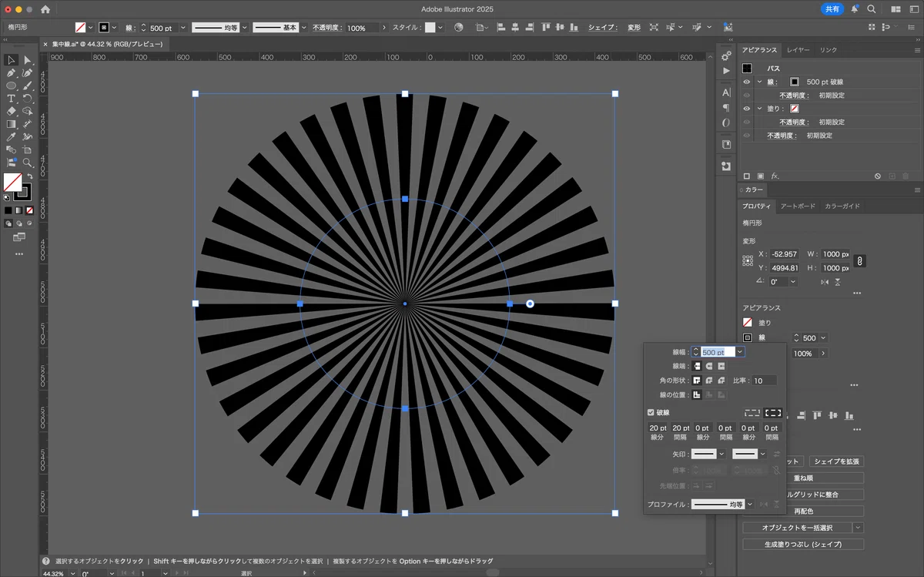
Task: Open the アートボード tab
Action: [x=798, y=206]
